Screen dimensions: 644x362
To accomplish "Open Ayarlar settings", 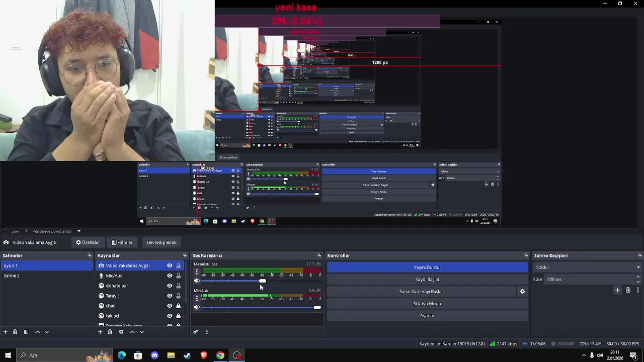I will 427,316.
